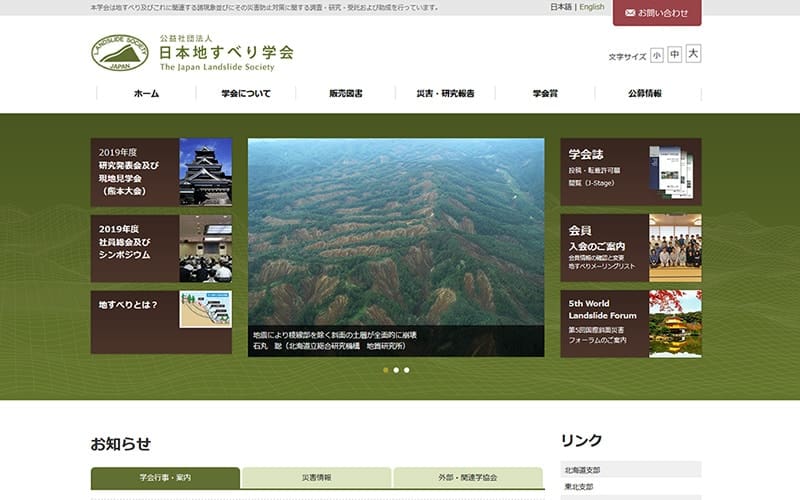800x500 pixels.
Task: Select 日本語 language link
Action: 561,7
